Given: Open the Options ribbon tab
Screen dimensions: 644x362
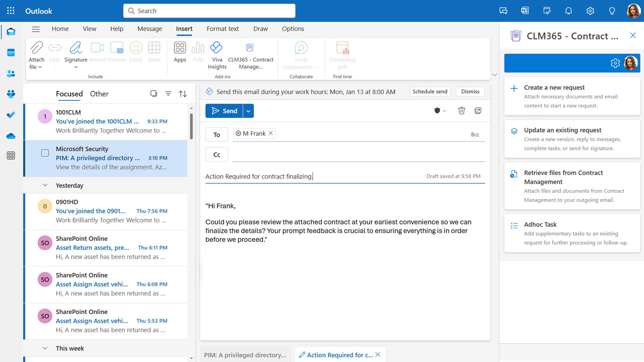Looking at the screenshot, I should [x=293, y=29].
